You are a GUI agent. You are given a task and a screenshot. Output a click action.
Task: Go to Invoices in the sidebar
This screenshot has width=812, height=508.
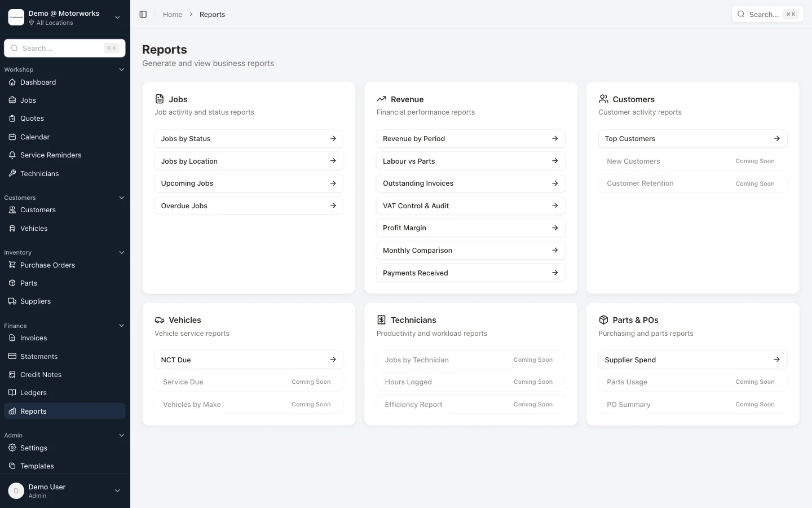tap(34, 338)
